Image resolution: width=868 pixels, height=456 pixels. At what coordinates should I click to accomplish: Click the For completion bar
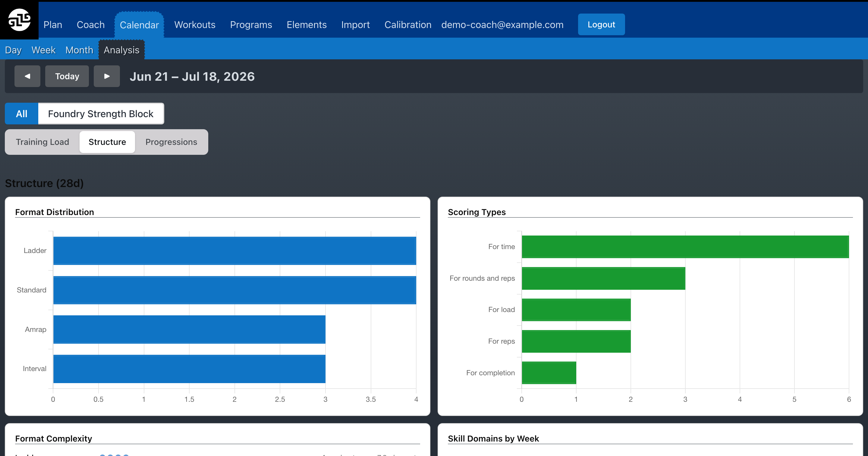[x=549, y=373]
